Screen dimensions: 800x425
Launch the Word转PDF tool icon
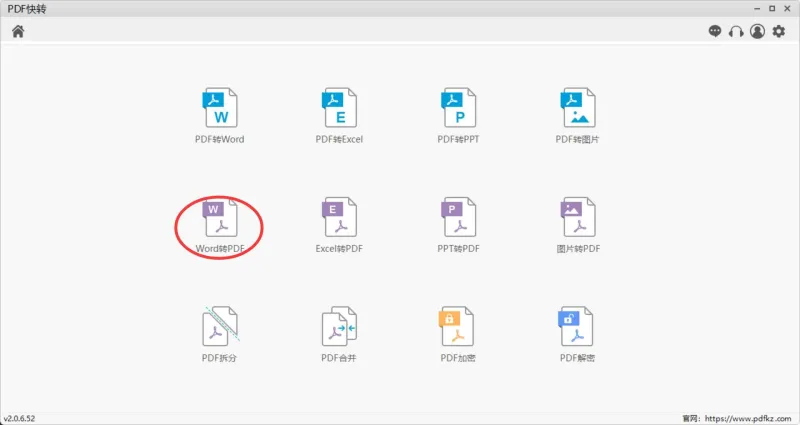point(220,218)
